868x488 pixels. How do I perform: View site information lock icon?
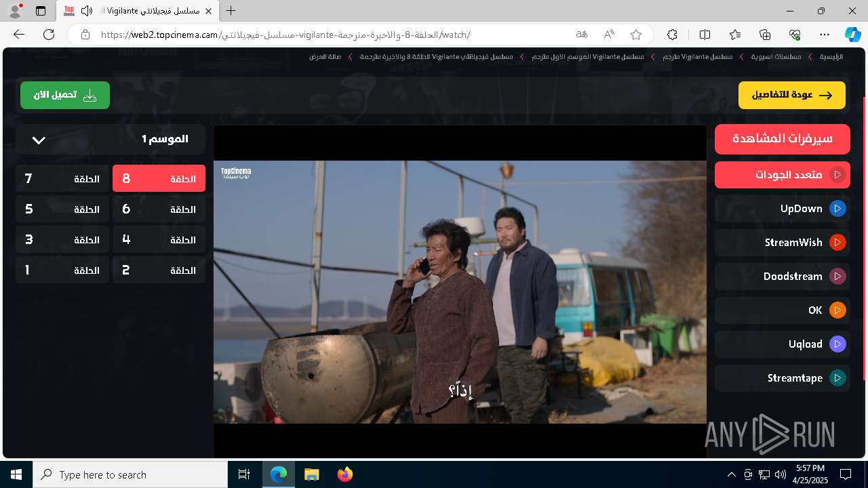tap(85, 35)
